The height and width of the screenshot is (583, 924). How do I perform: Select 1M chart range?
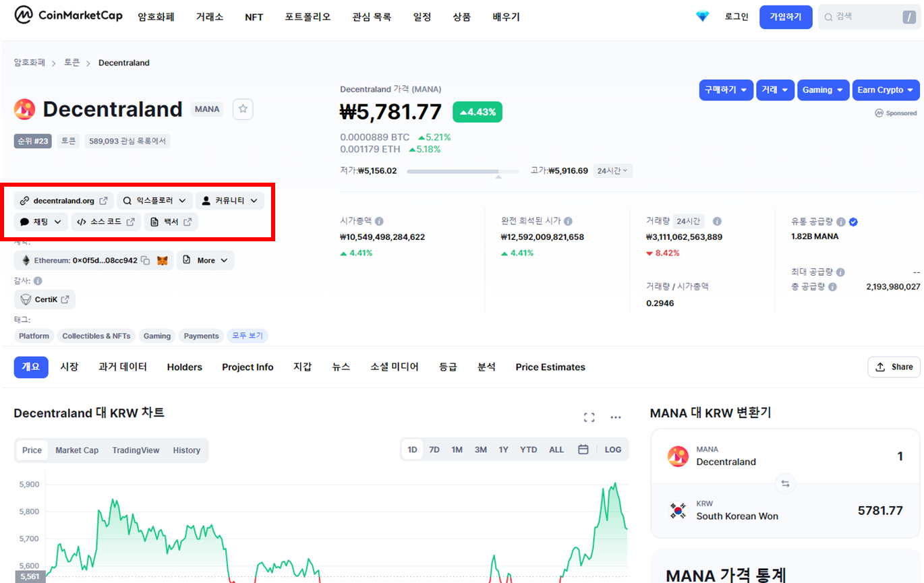pos(457,450)
